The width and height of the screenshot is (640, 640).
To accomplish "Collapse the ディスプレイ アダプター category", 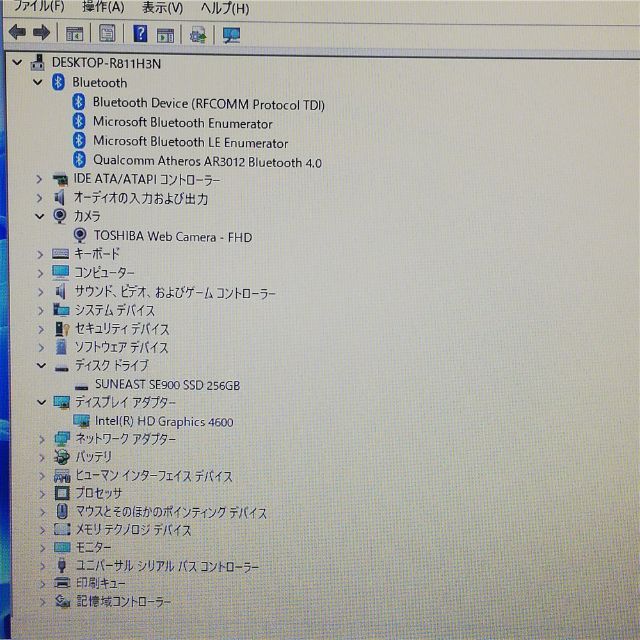I will point(42,402).
